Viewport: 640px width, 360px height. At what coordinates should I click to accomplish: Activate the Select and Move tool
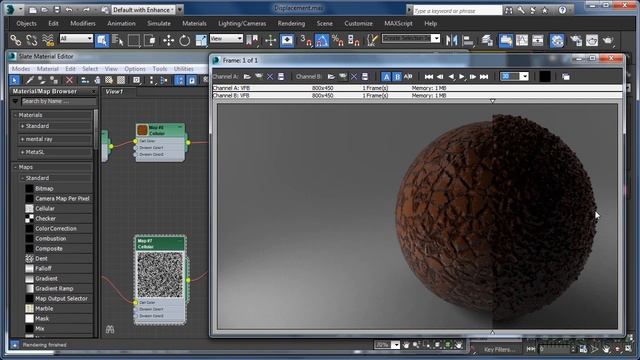168,40
